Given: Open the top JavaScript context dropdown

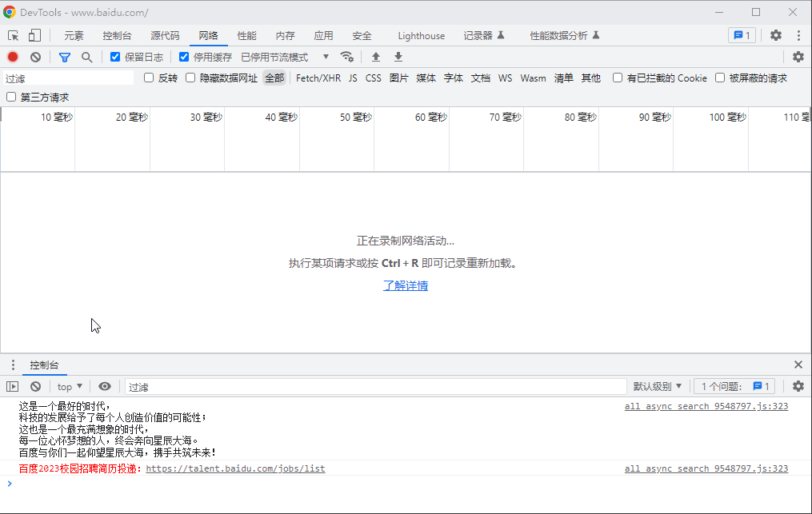Looking at the screenshot, I should tap(70, 387).
